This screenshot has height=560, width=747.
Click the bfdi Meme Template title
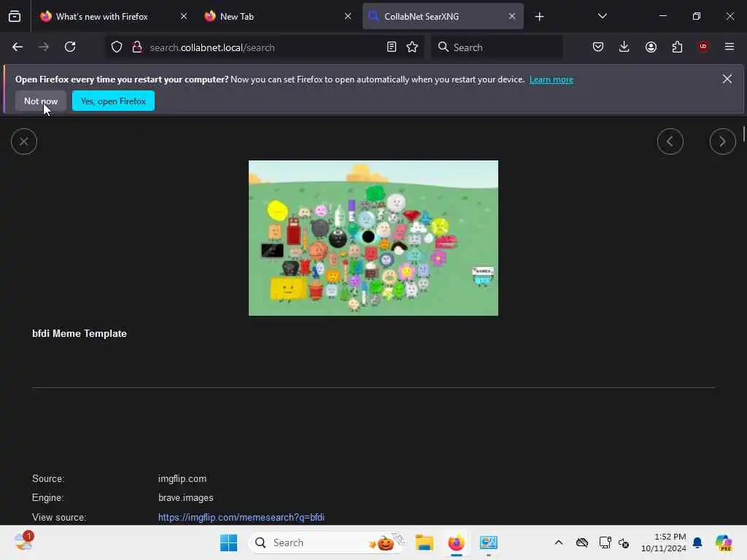pyautogui.click(x=80, y=334)
